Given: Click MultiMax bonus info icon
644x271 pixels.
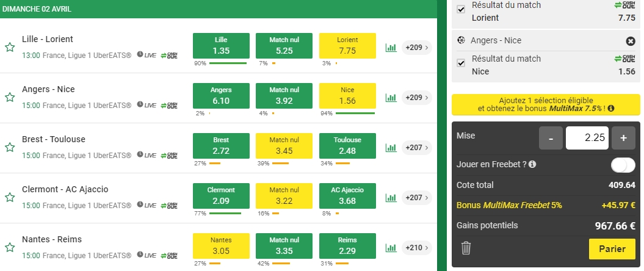Looking at the screenshot, I should click(611, 109).
